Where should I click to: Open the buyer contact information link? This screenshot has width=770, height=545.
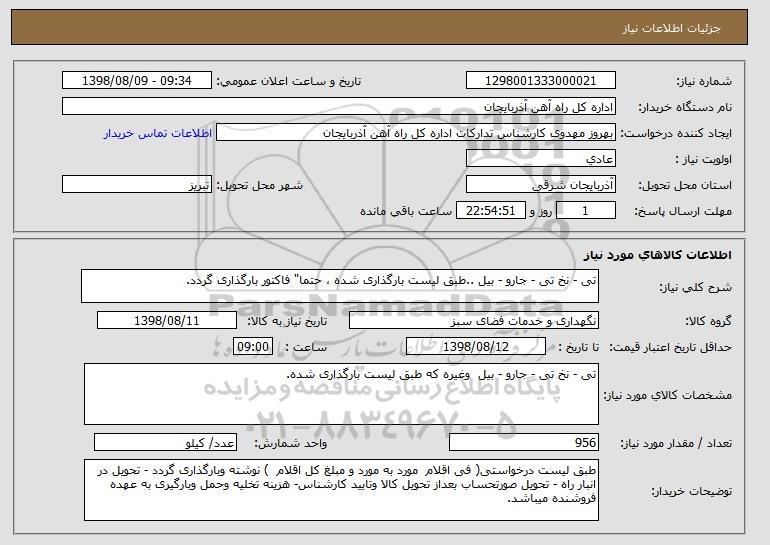[158, 133]
